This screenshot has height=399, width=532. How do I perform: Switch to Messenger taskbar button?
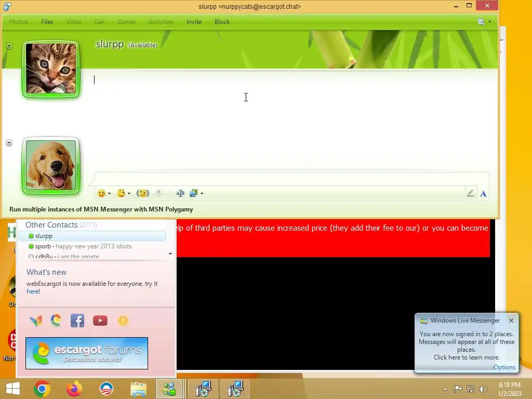(169, 389)
